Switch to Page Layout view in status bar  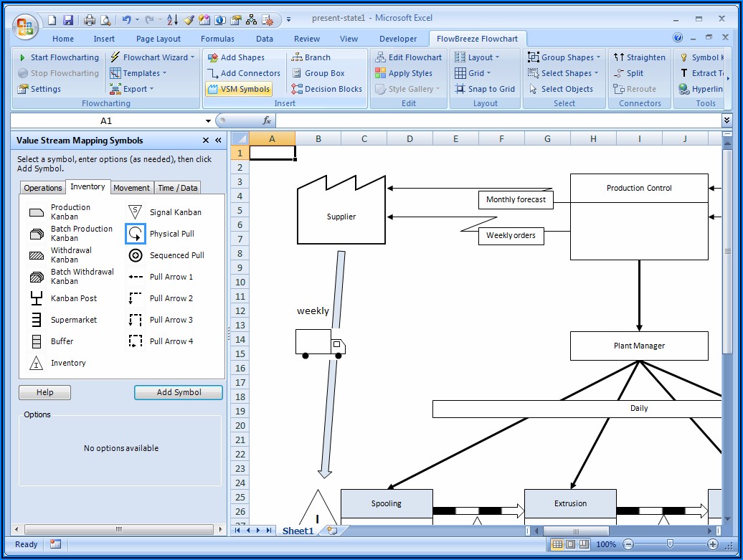[x=570, y=545]
